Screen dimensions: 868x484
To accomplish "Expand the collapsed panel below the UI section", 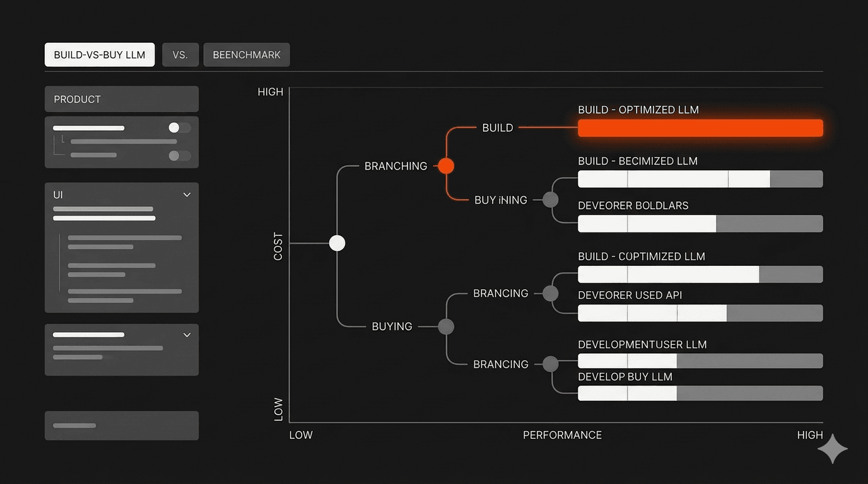I will pyautogui.click(x=187, y=335).
